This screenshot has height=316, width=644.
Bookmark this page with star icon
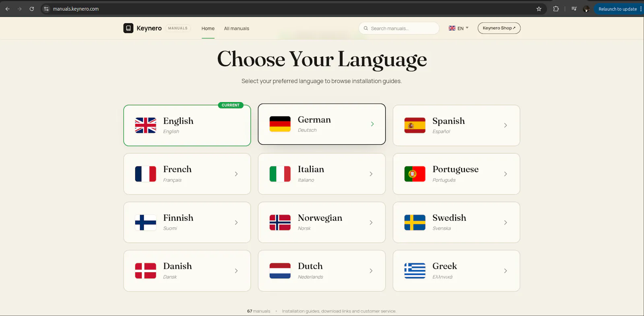coord(539,9)
